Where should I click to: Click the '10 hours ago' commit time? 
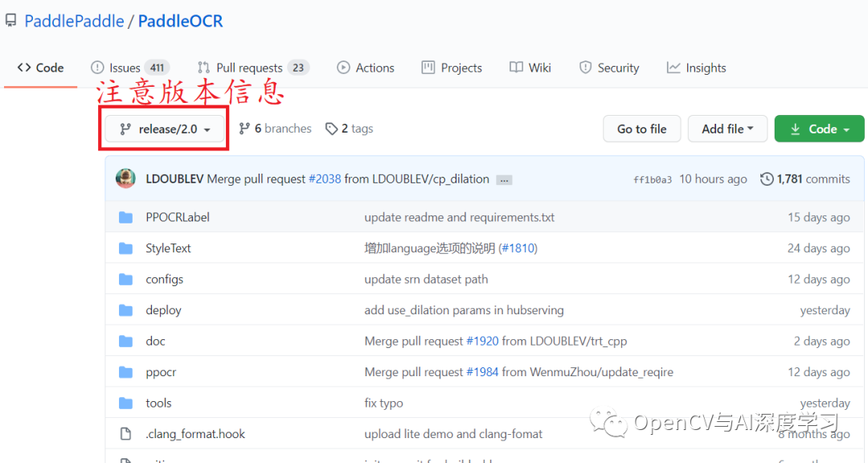pyautogui.click(x=713, y=179)
